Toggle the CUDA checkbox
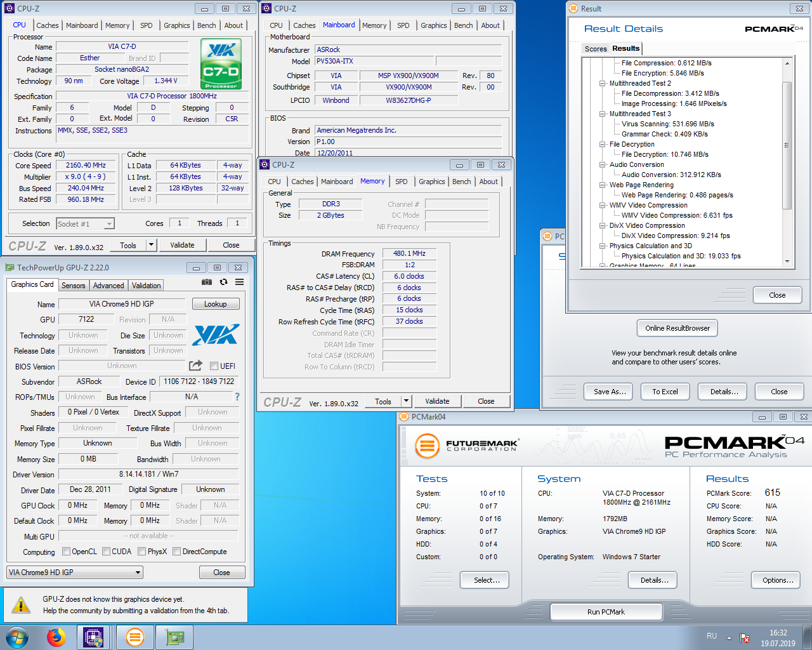The width and height of the screenshot is (812, 650). (x=106, y=552)
